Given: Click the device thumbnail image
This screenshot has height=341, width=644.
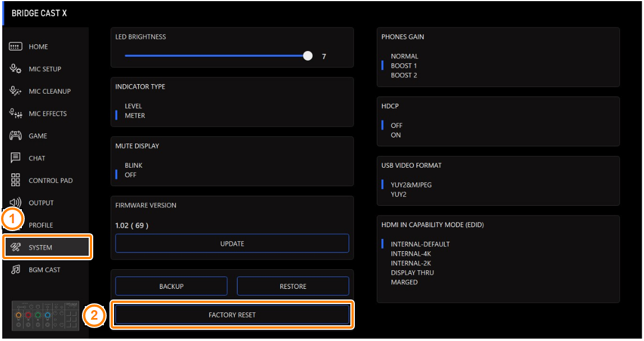Looking at the screenshot, I should [45, 316].
